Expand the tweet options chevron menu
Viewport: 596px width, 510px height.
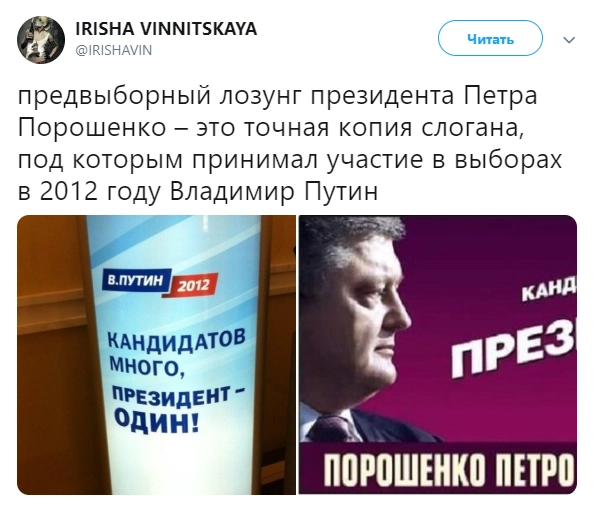569,40
